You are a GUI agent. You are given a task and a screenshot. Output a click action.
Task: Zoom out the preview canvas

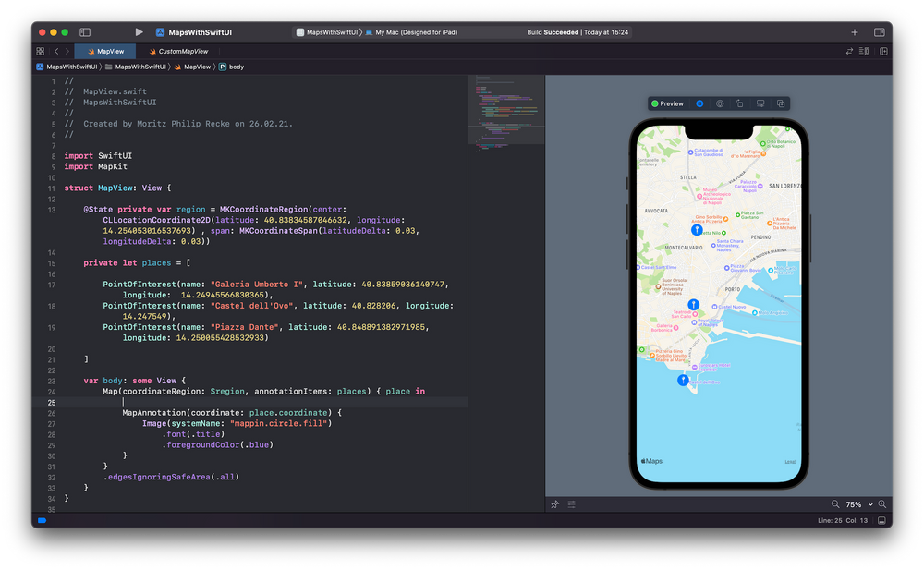click(x=835, y=504)
